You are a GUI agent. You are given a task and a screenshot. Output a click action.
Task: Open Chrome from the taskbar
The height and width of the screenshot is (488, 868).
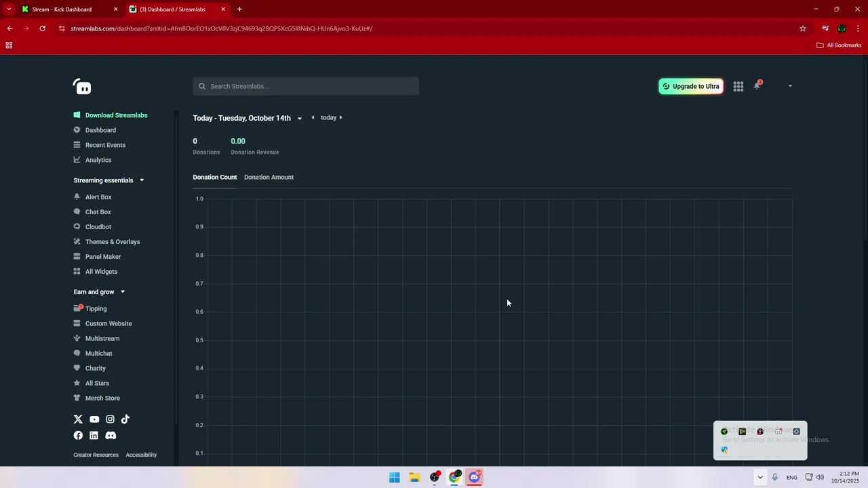(x=454, y=477)
